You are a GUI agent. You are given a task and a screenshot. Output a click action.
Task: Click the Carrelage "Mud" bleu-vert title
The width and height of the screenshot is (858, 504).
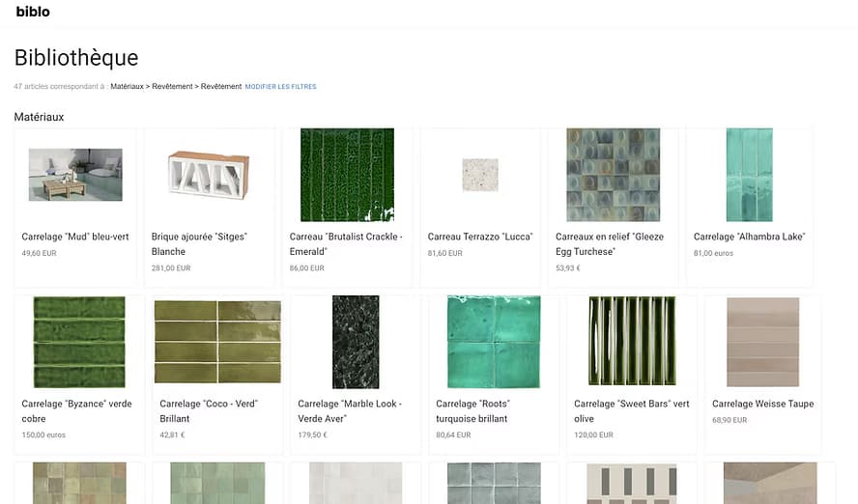[x=74, y=237]
